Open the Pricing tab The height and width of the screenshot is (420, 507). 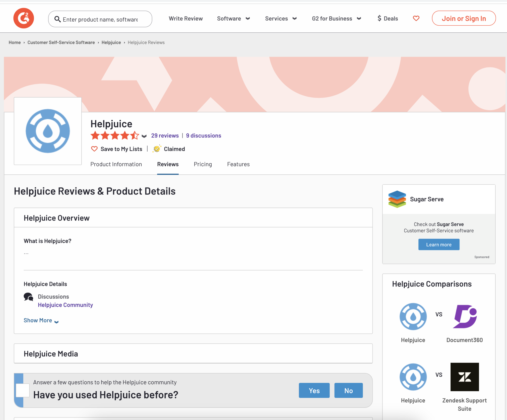[x=203, y=164]
